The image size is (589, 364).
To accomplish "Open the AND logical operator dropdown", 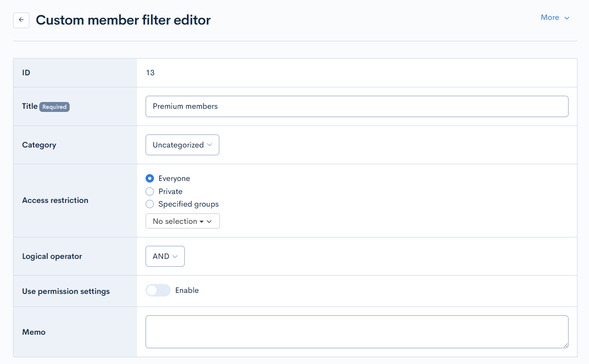I will pos(165,256).
